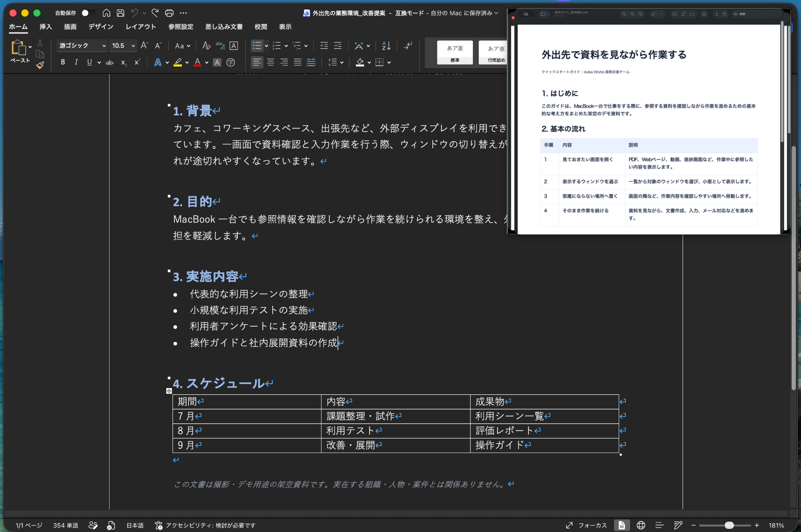Switch to the 校閲 tab
This screenshot has height=532, width=801.
coord(261,27)
